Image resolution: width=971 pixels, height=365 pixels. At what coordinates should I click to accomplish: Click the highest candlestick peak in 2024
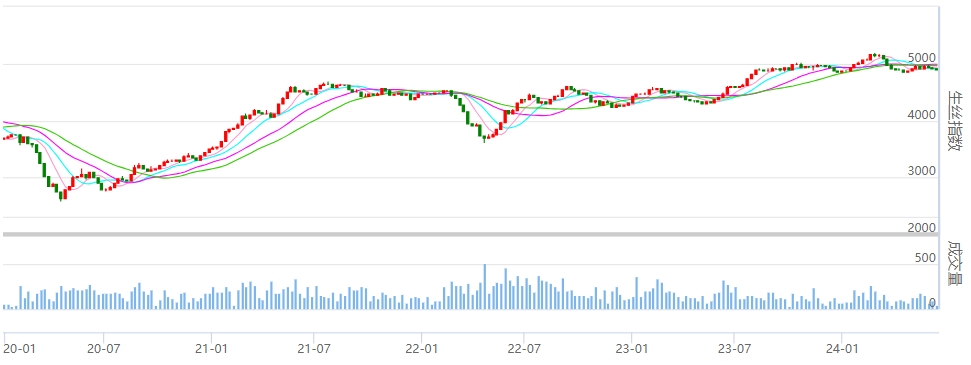[872, 56]
